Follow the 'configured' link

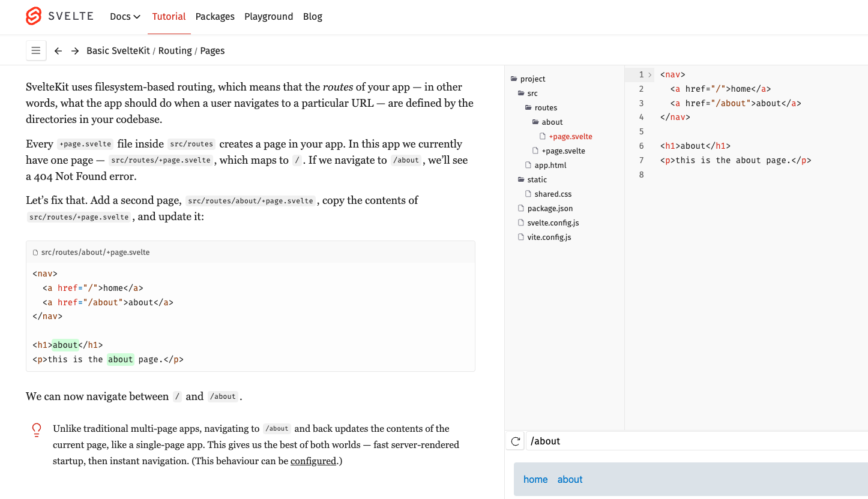(313, 461)
